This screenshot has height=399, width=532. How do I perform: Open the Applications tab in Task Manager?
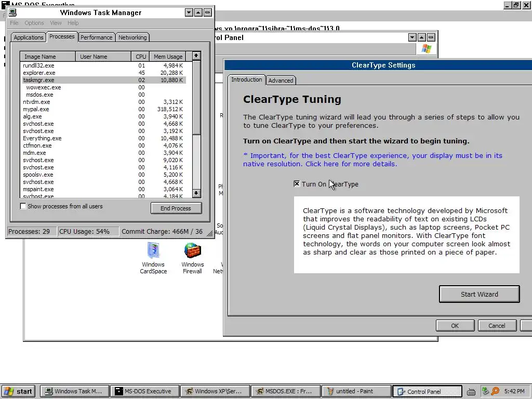click(29, 37)
